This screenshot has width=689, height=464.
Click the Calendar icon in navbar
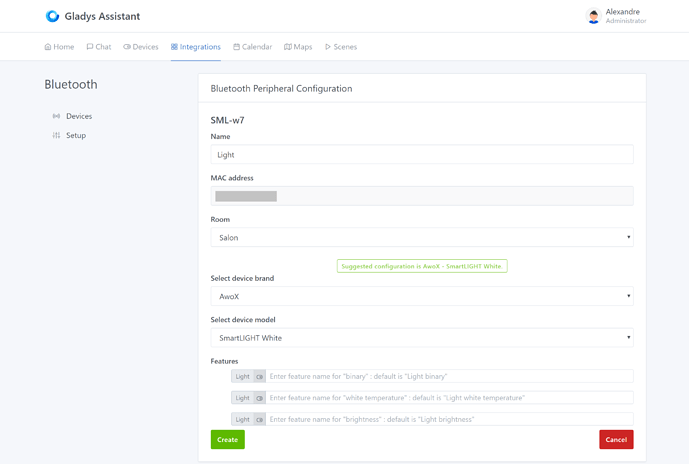(236, 47)
